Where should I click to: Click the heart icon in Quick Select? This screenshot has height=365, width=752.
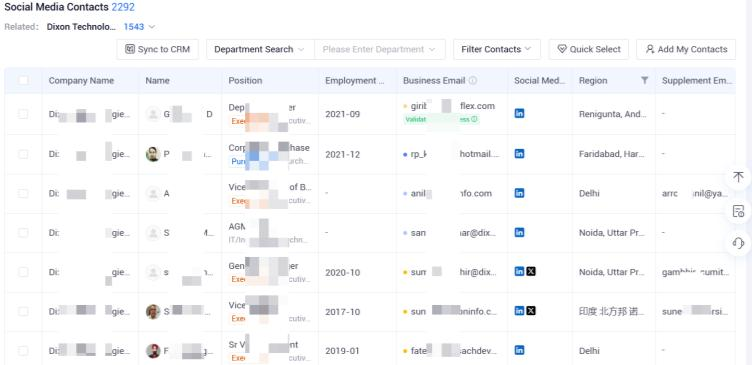click(562, 49)
